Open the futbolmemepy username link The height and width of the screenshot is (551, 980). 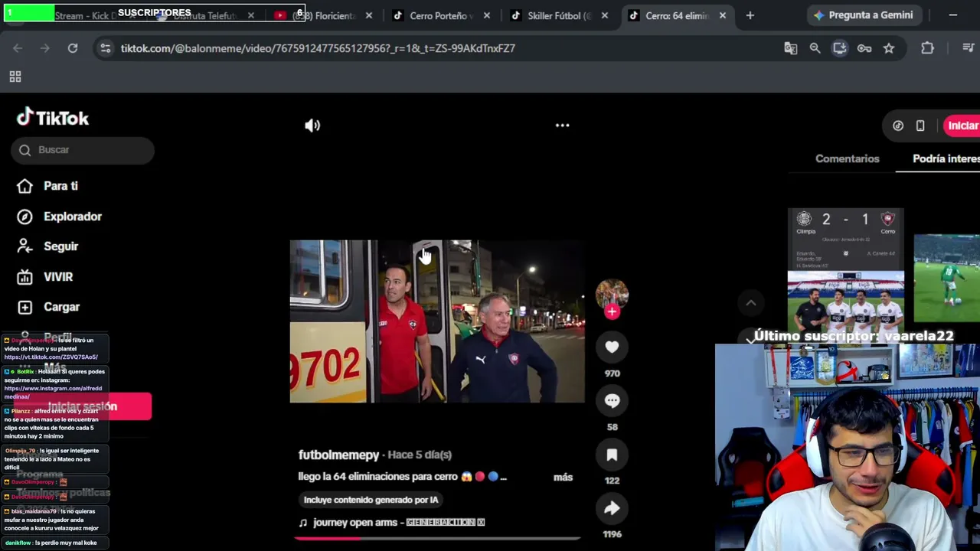pyautogui.click(x=338, y=455)
